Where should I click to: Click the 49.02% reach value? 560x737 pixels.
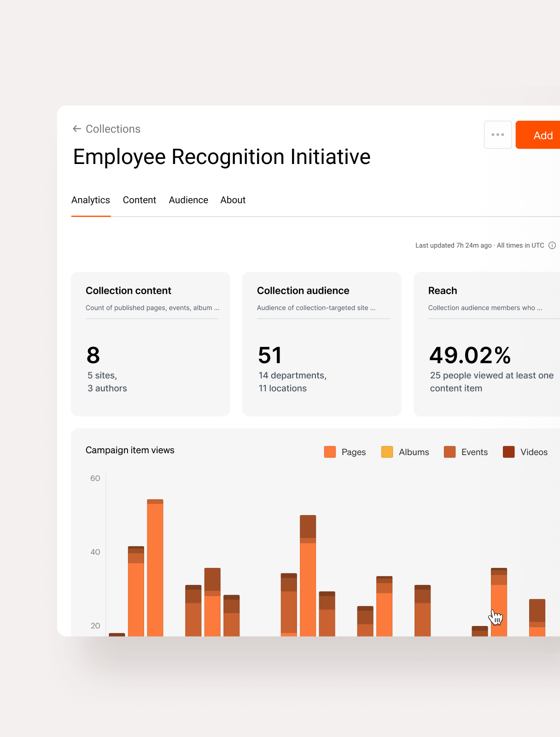click(470, 355)
